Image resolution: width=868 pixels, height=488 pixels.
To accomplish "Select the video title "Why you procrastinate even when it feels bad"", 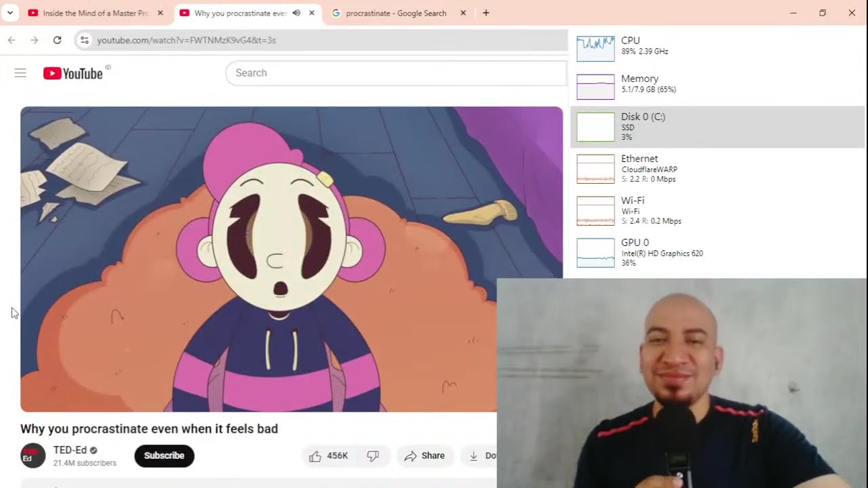I will [x=149, y=428].
